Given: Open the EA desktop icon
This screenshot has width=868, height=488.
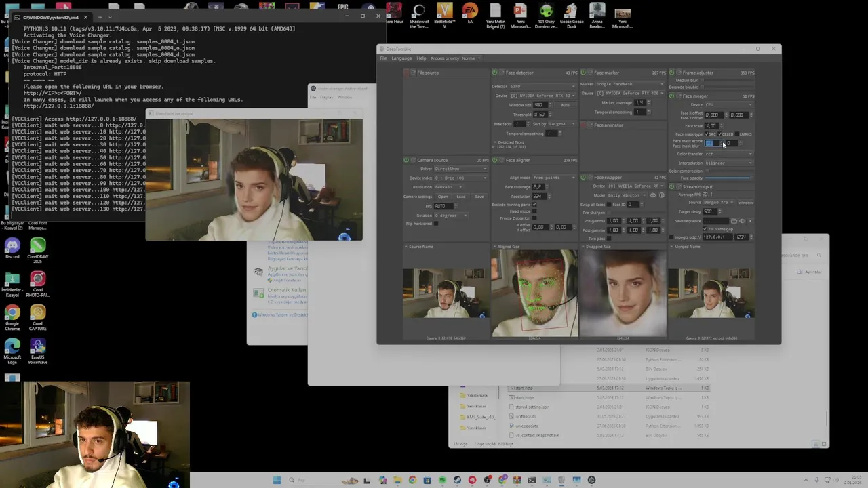Looking at the screenshot, I should click(x=469, y=14).
